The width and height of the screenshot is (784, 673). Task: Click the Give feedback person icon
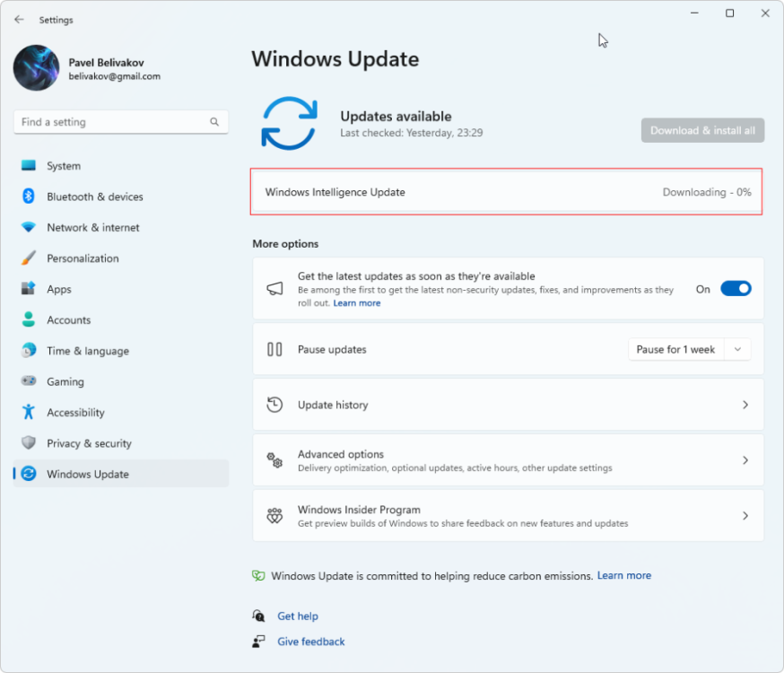click(x=258, y=641)
